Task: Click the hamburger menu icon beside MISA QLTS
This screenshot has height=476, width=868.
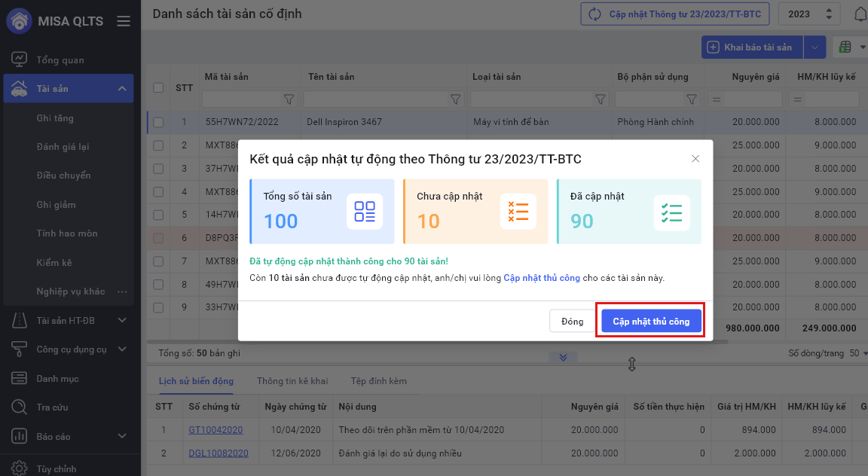Action: tap(124, 22)
